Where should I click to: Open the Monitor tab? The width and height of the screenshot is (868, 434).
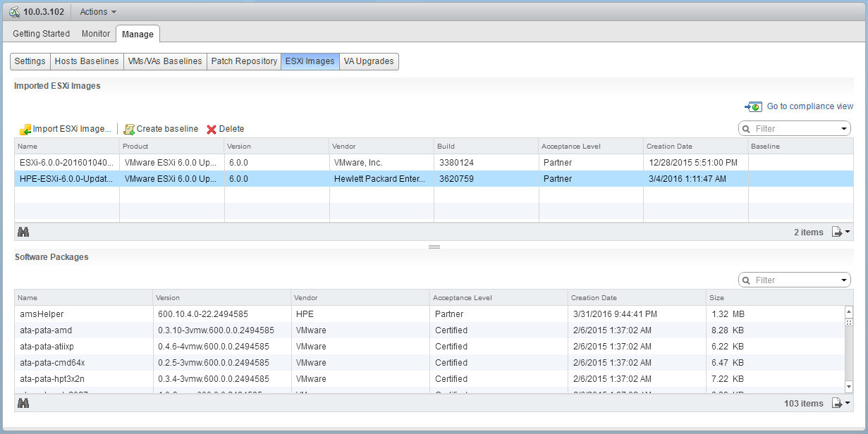(95, 33)
